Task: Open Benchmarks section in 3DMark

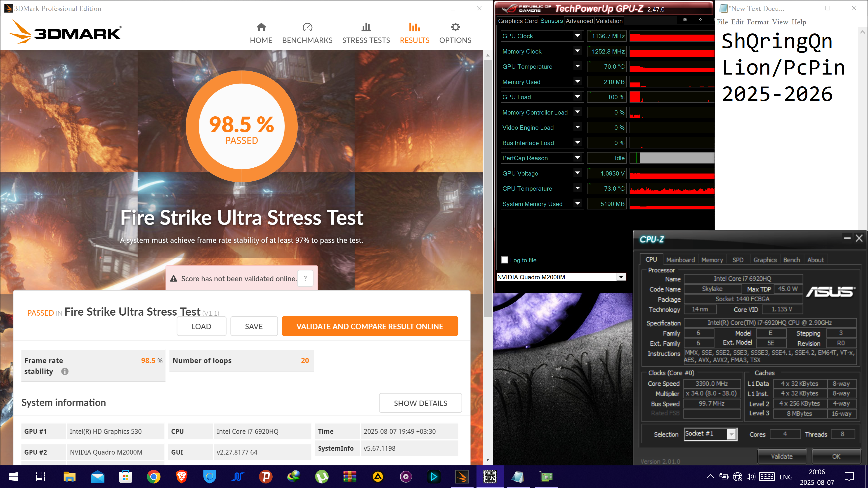Action: [307, 33]
